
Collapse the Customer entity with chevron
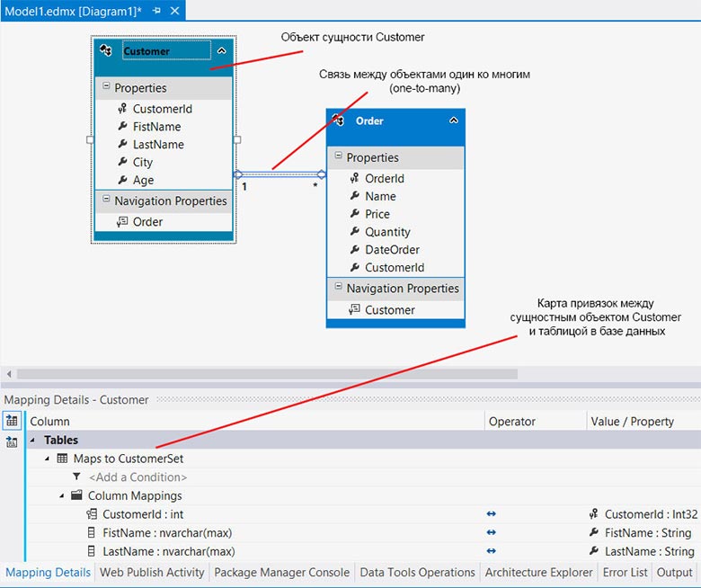(x=221, y=51)
